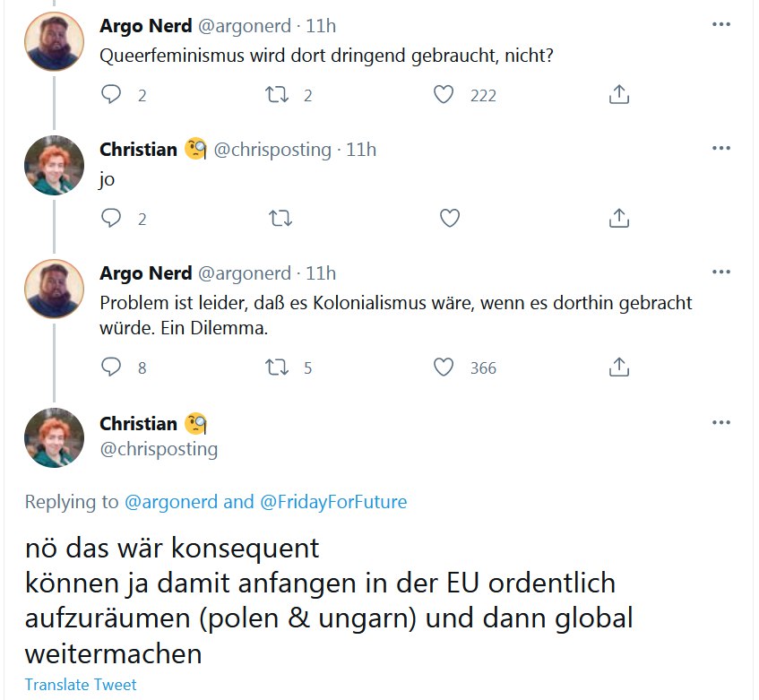Open more options on the main tweet
This screenshot has height=700, width=759.
(x=720, y=422)
